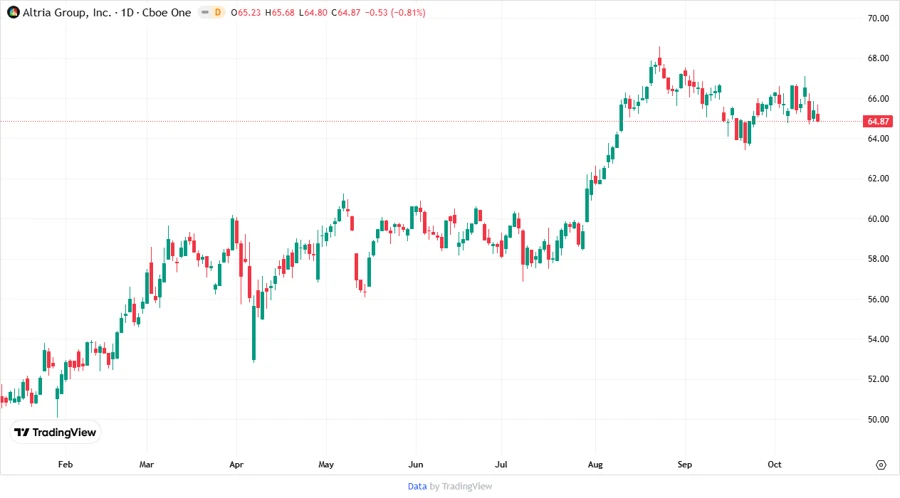The width and height of the screenshot is (900, 498).
Task: Click the Oct label on time axis
Action: tap(774, 464)
